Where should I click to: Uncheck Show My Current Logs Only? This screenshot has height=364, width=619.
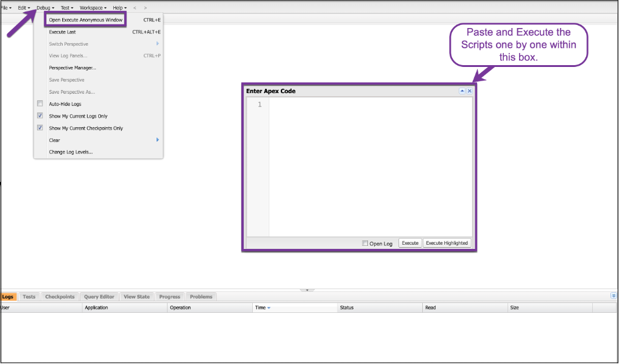(40, 116)
